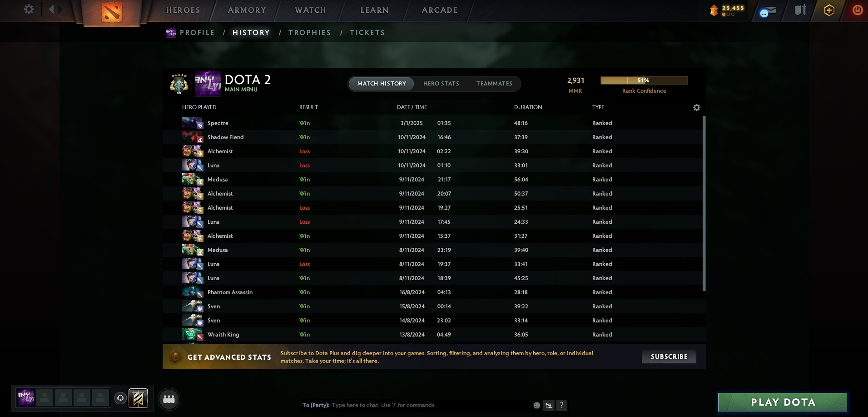Click the match list vertical scrollbar
The image size is (868, 417).
coord(704,203)
